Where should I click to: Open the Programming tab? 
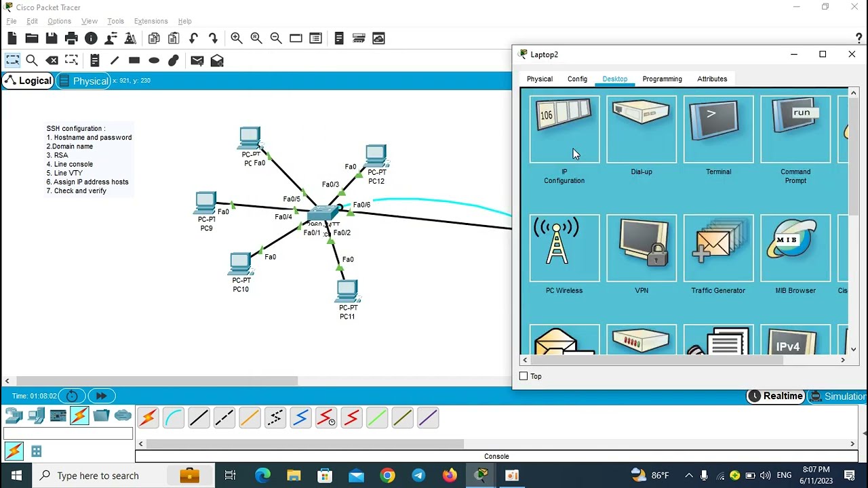tap(662, 79)
